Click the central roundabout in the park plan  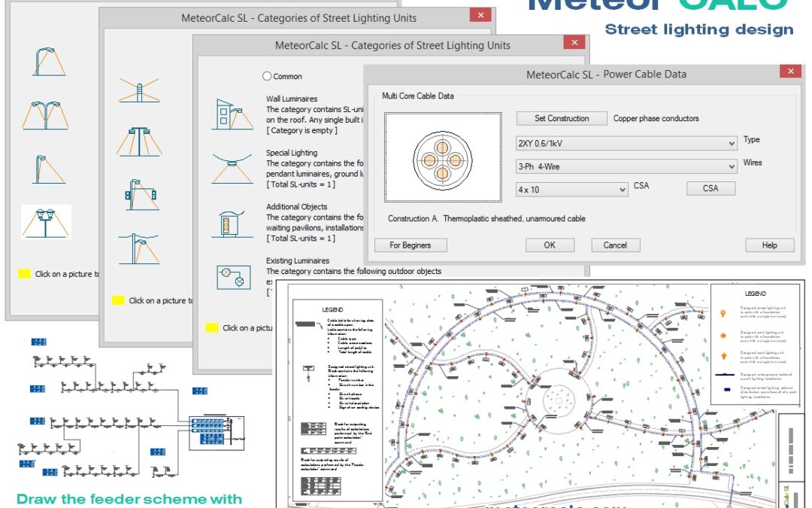coord(559,400)
